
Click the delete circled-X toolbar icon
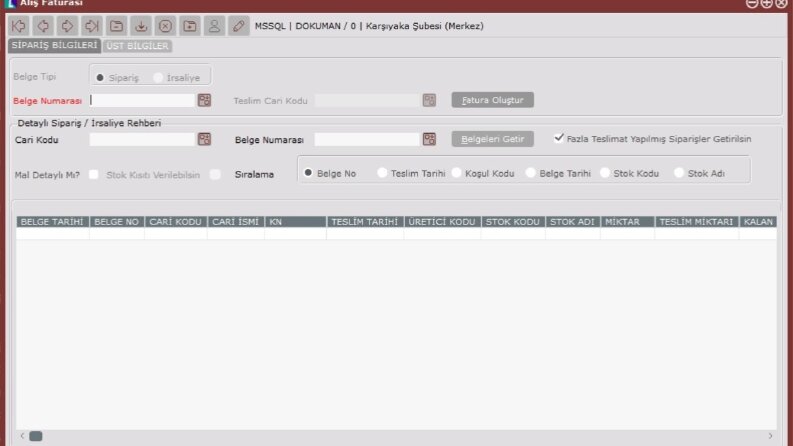165,26
